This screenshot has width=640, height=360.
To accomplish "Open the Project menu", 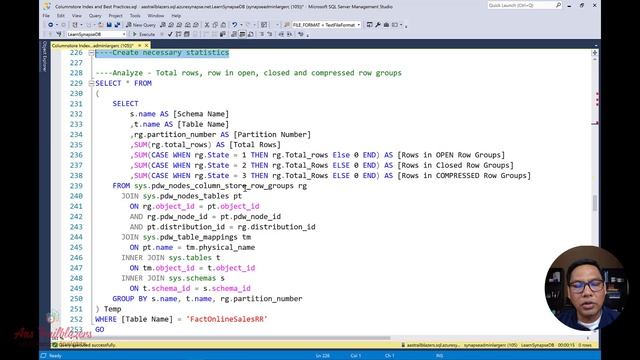I will coord(115,16).
